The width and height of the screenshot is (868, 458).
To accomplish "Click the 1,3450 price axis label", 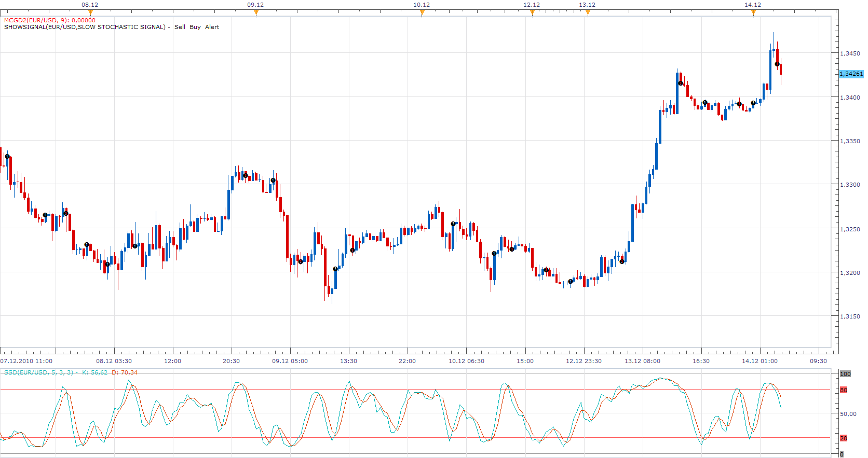I will coord(850,53).
